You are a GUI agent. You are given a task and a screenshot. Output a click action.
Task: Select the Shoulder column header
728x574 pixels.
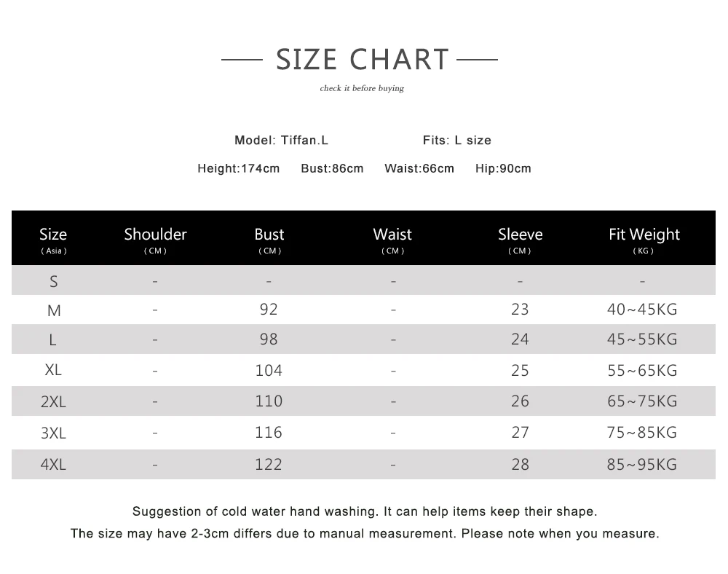coord(155,240)
